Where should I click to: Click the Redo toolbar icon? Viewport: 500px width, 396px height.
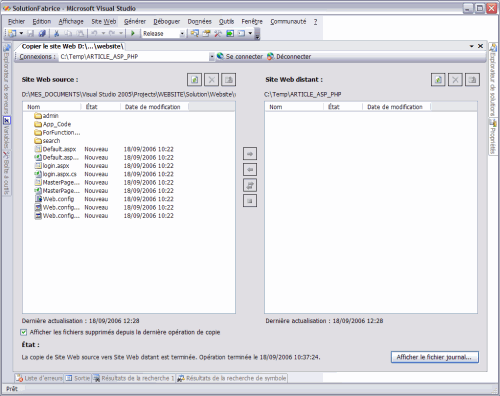(112, 33)
